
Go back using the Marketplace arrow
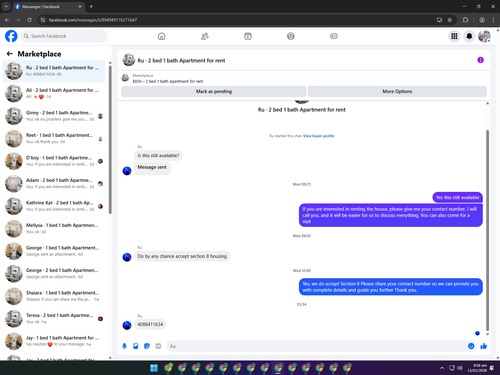tap(10, 54)
